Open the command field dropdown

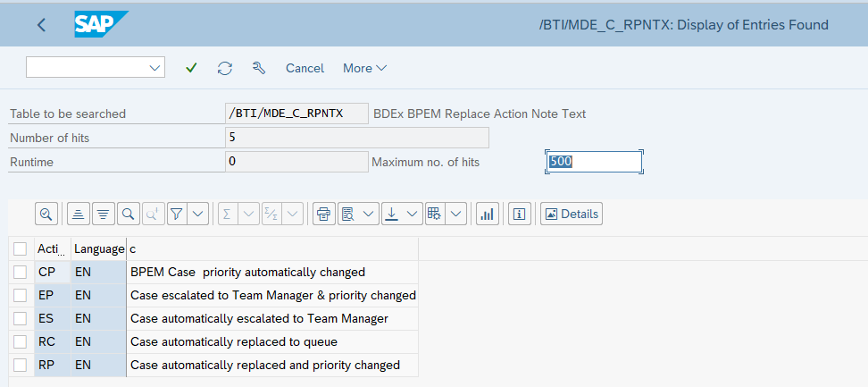[x=154, y=68]
